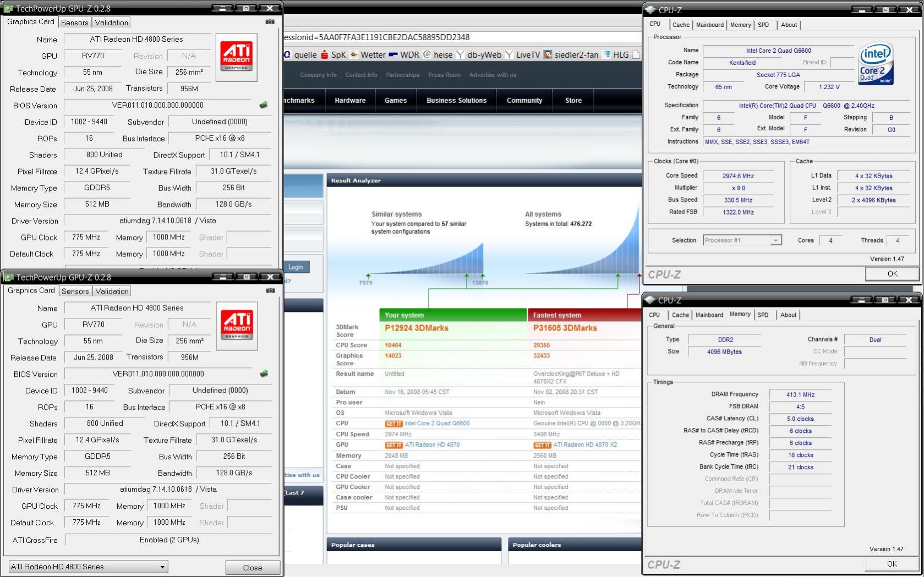This screenshot has width=924, height=577.
Task: Open the Memory tab in top CPU-Z window
Action: point(741,25)
